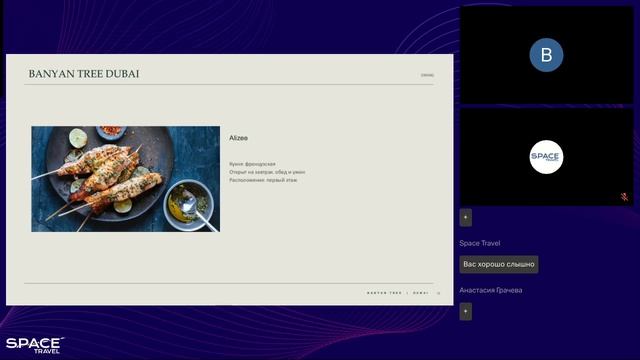640x360 pixels.
Task: Click the small label at the slide's top right
Action: click(x=427, y=75)
